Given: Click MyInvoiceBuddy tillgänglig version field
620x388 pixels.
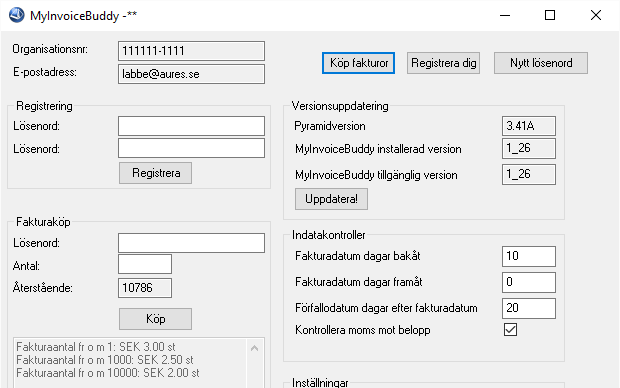Looking at the screenshot, I should [x=529, y=174].
